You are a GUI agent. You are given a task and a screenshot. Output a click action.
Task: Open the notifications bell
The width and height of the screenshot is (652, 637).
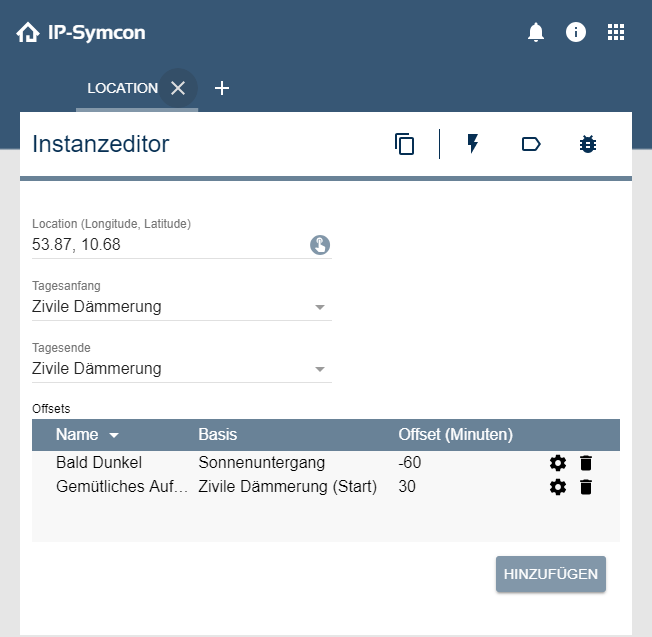(x=536, y=33)
